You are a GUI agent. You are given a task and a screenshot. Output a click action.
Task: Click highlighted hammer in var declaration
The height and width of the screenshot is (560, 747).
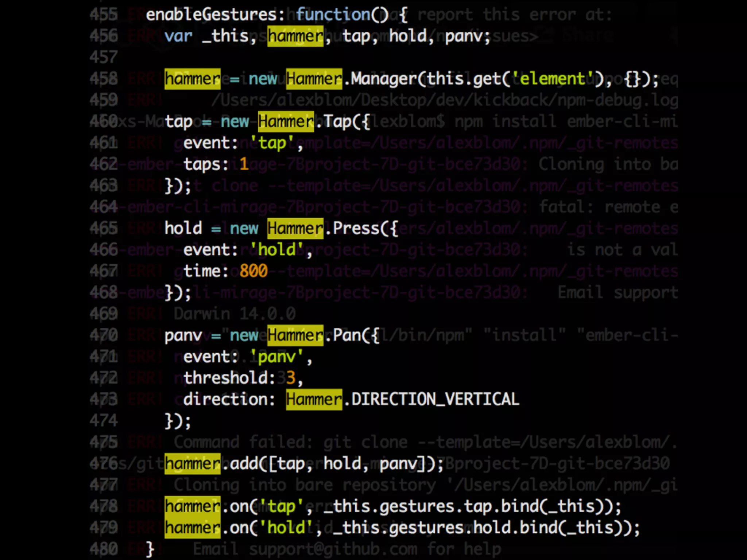295,36
